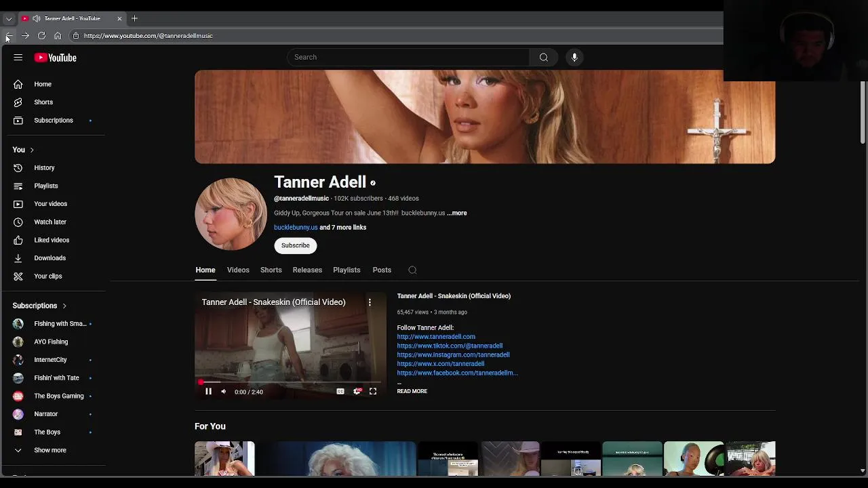
Task: Open the YouTube guide hamburger menu
Action: click(x=18, y=58)
